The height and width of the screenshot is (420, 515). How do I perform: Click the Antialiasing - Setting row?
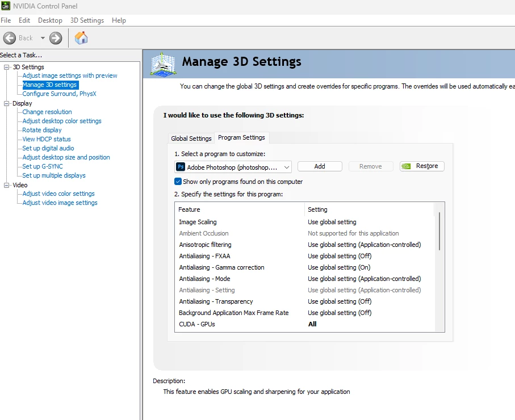304,290
